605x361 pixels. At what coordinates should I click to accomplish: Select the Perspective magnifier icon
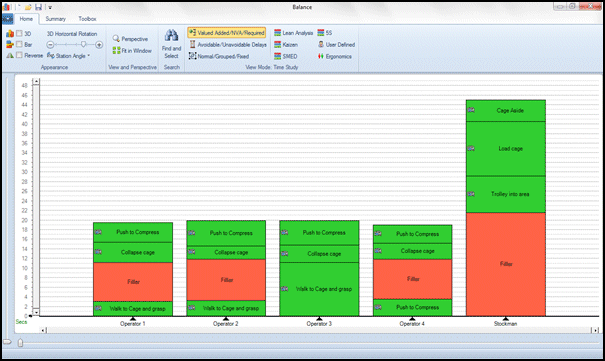pos(116,38)
